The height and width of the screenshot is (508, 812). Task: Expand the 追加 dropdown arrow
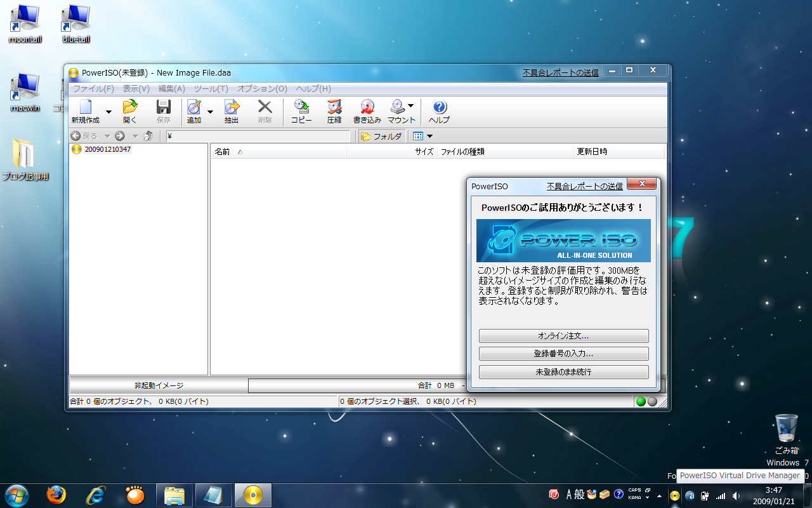[x=210, y=112]
